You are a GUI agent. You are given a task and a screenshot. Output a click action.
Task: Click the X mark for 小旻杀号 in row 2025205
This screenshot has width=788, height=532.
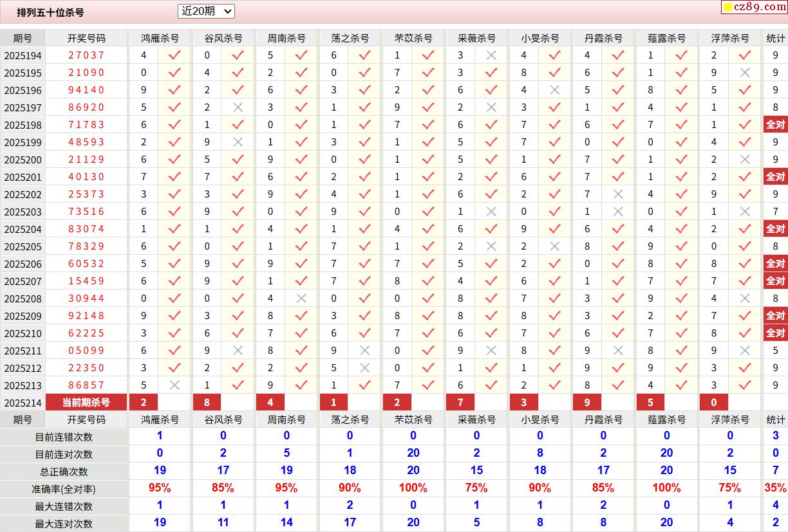point(555,246)
